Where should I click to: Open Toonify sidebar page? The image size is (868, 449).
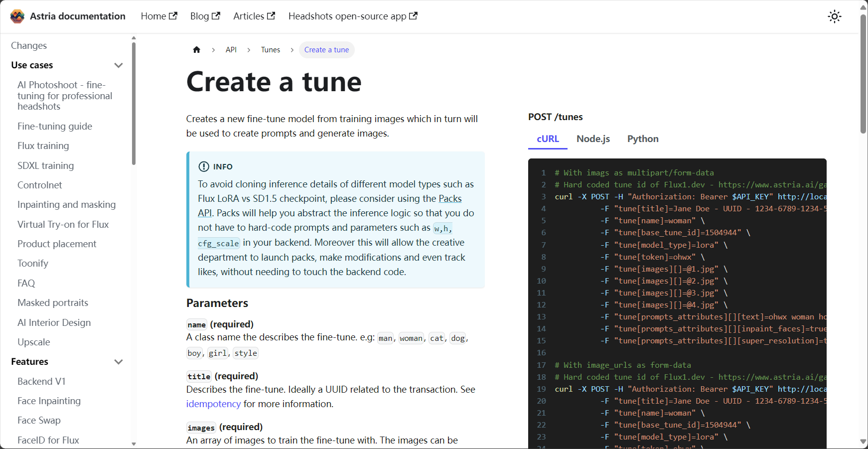[x=33, y=263]
